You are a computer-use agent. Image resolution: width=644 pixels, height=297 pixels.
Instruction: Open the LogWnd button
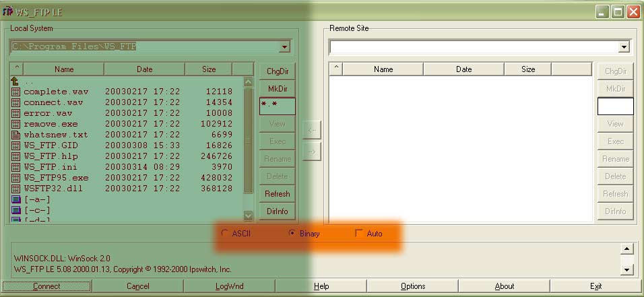tap(230, 286)
